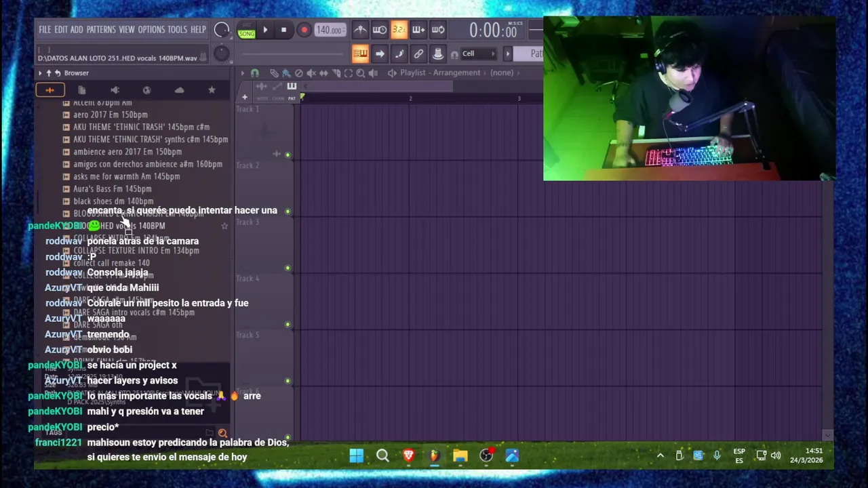The width and height of the screenshot is (868, 488).
Task: Open the Cell snap dropdown
Action: click(477, 54)
